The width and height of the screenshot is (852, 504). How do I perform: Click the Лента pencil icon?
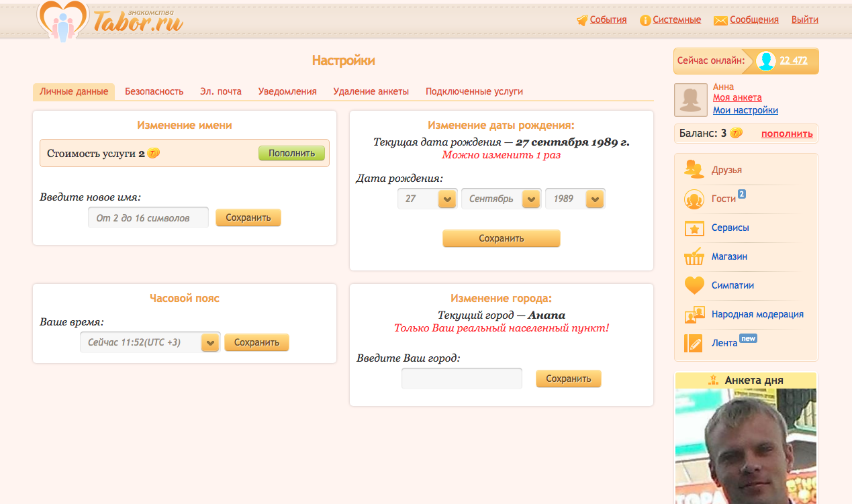pyautogui.click(x=694, y=343)
